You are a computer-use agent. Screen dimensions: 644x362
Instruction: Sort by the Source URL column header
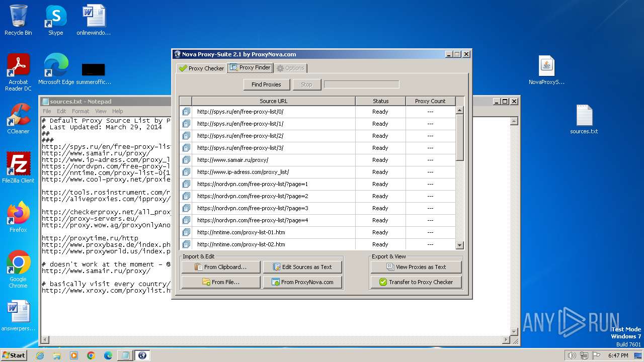point(274,101)
